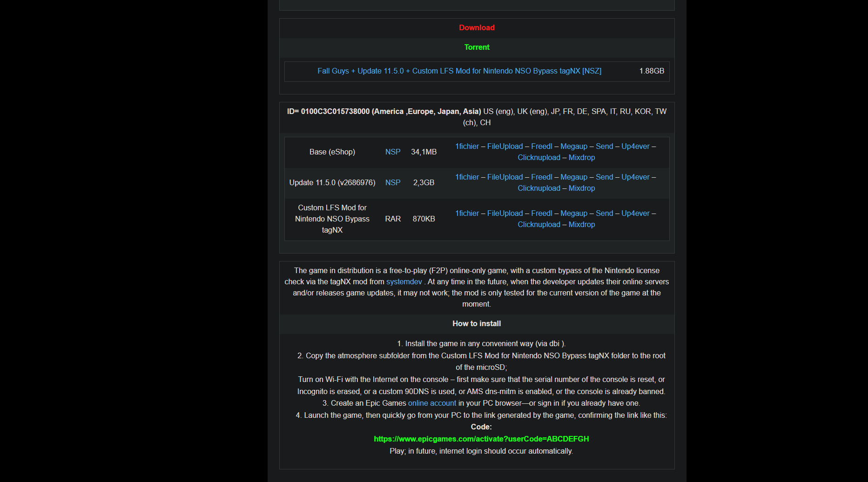Open FileUpload mirror for Update 11.5.0
This screenshot has height=482, width=868.
point(505,177)
